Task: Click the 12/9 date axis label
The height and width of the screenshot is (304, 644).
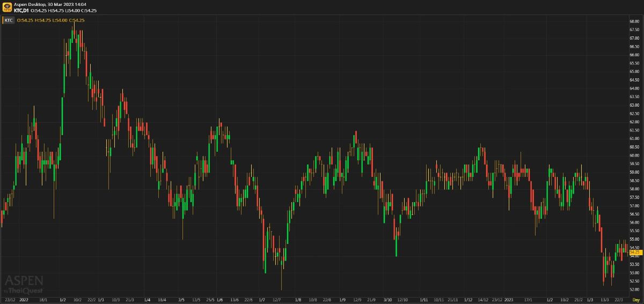Action: (357, 300)
